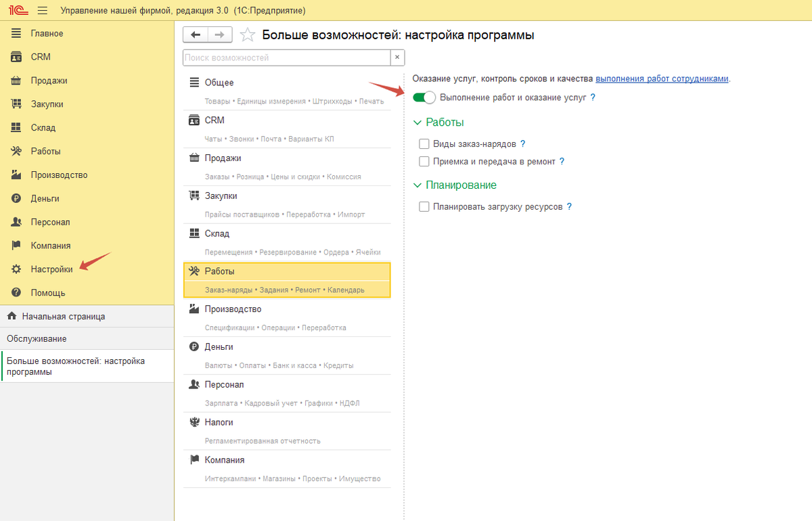
Task: Switch to Больше возможностей open tab
Action: point(87,366)
